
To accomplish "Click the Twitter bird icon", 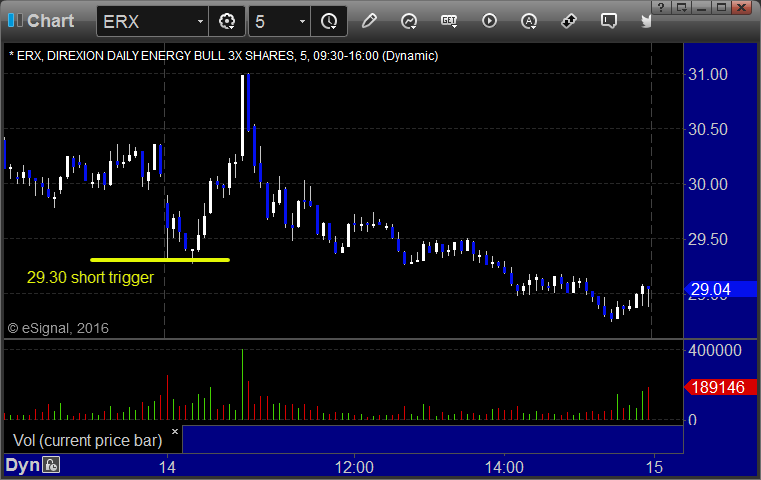I will tap(646, 21).
